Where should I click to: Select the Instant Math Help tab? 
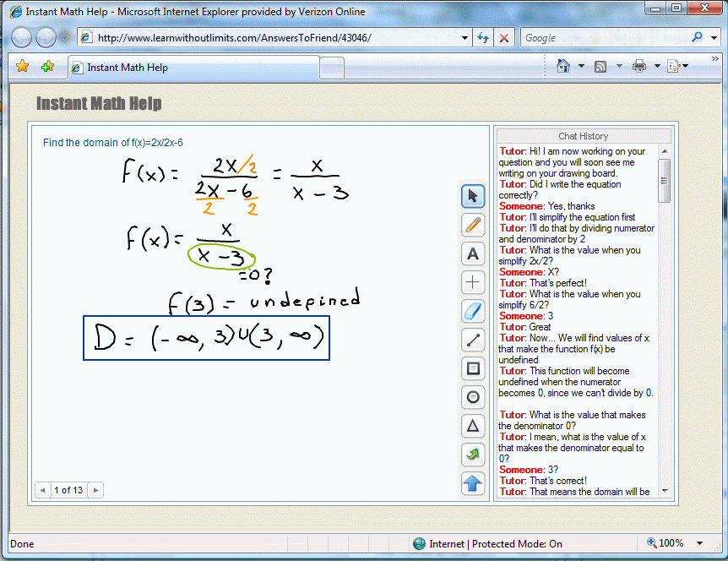point(194,68)
